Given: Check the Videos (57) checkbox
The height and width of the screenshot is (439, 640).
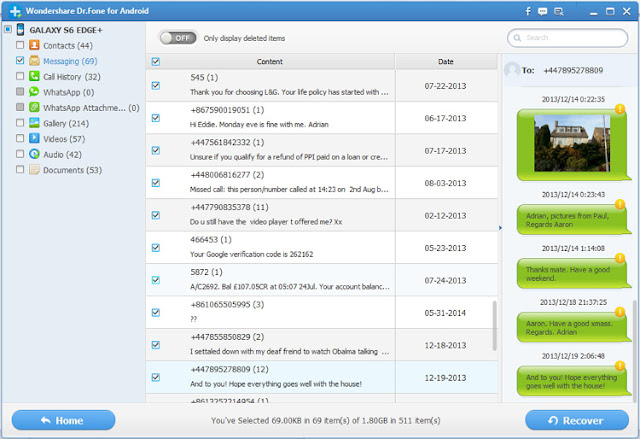Looking at the screenshot, I should click(20, 138).
